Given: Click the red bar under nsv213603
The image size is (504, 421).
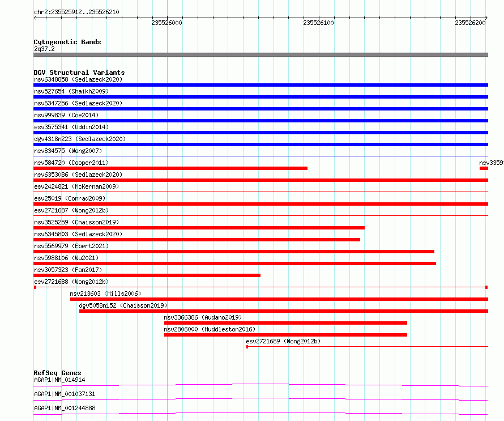Looking at the screenshot, I should [x=279, y=299].
